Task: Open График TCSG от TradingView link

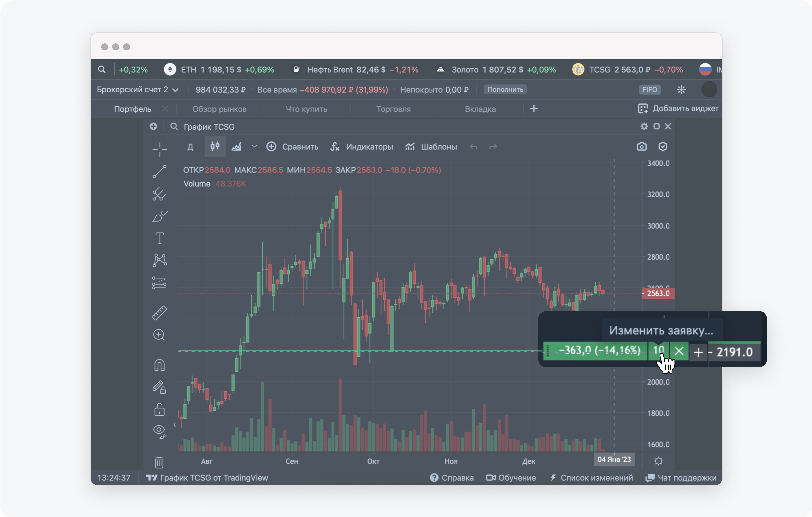Action: click(x=207, y=478)
